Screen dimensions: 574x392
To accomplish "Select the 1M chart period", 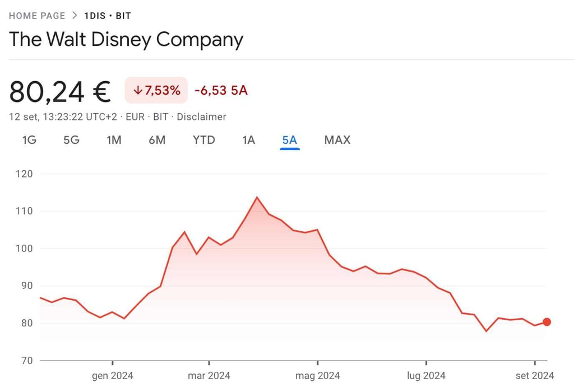I will (114, 140).
